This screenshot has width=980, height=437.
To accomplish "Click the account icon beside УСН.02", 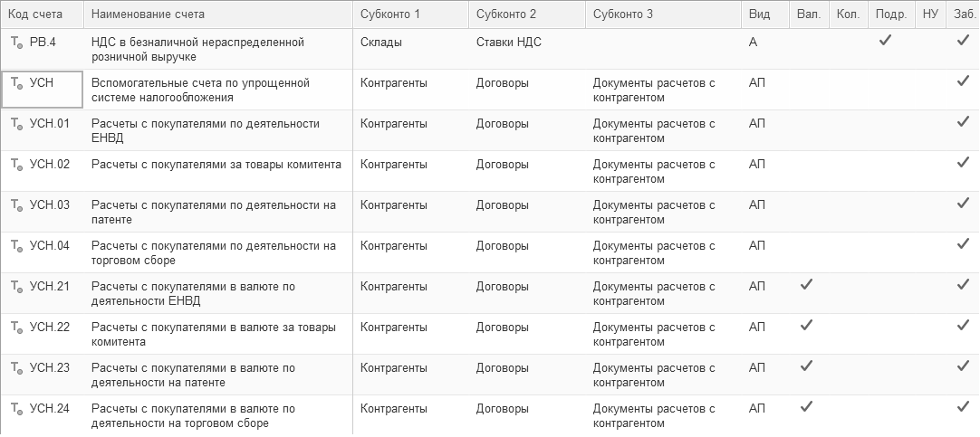I will pyautogui.click(x=16, y=165).
